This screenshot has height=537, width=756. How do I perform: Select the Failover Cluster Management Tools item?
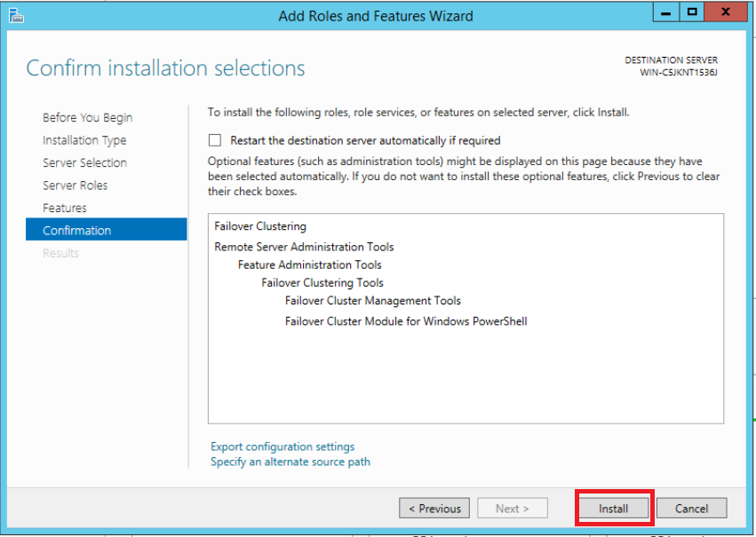(373, 300)
